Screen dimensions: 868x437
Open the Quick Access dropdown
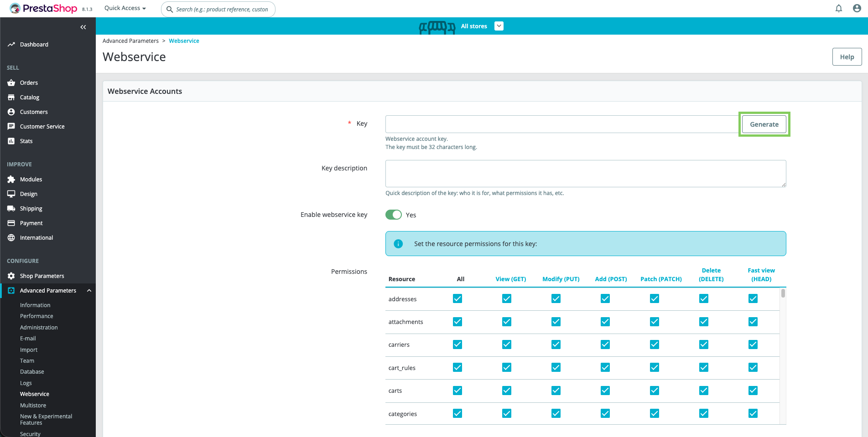click(125, 8)
